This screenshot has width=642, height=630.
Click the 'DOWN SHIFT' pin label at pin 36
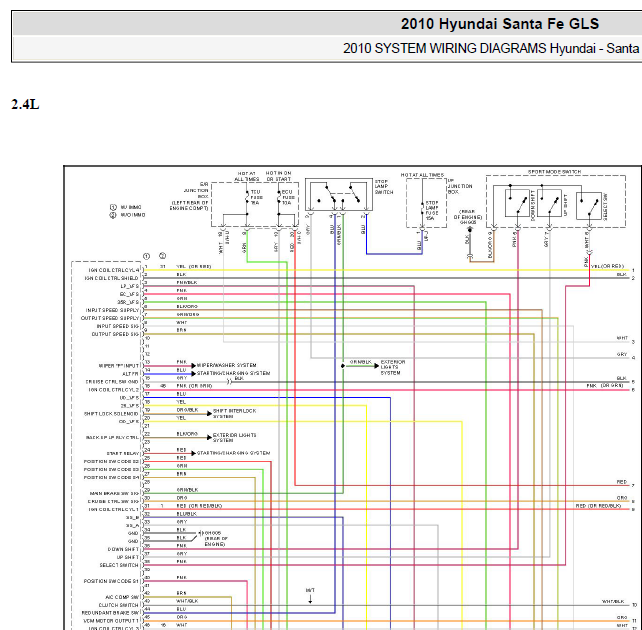(123, 549)
